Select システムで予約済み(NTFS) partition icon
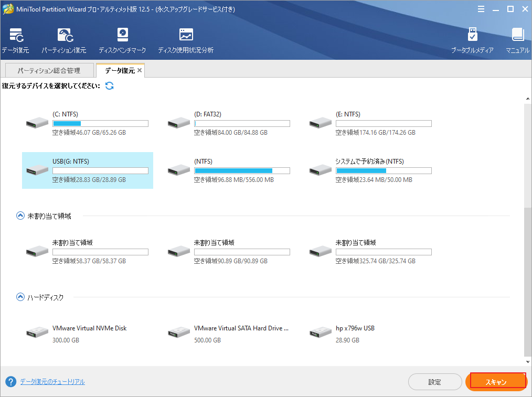532x397 pixels. click(x=320, y=170)
